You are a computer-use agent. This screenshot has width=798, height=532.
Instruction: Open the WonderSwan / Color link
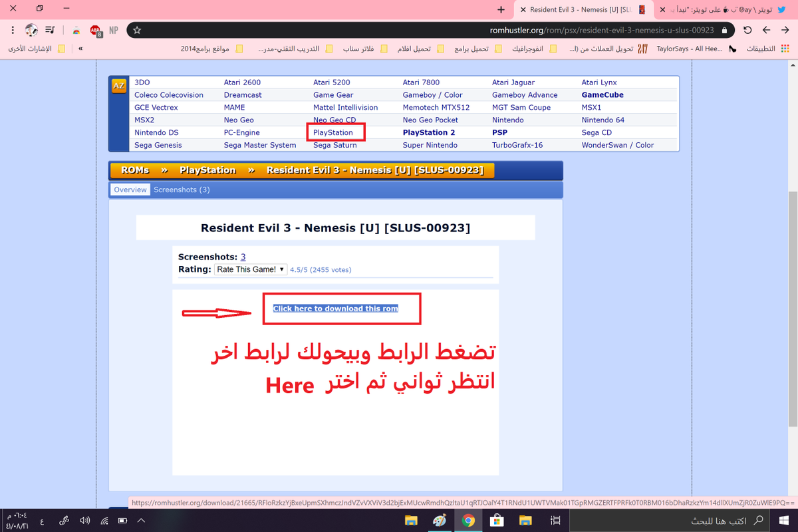click(618, 145)
